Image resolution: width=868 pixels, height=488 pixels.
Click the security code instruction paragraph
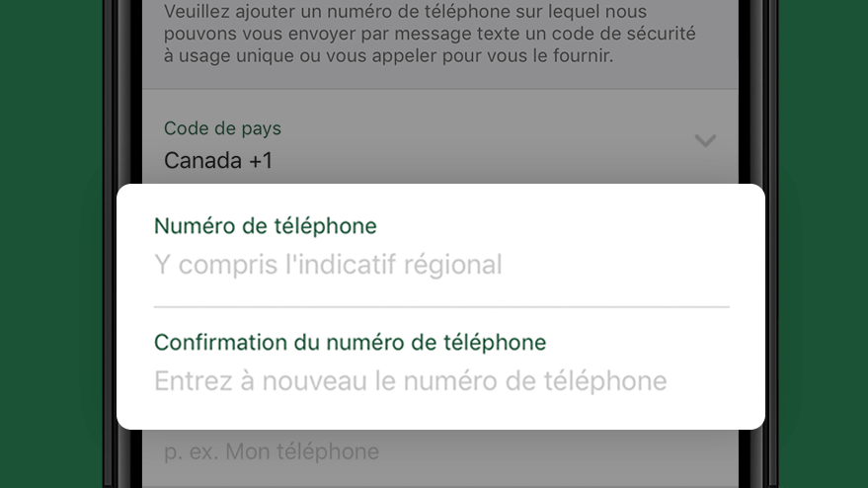pos(430,34)
